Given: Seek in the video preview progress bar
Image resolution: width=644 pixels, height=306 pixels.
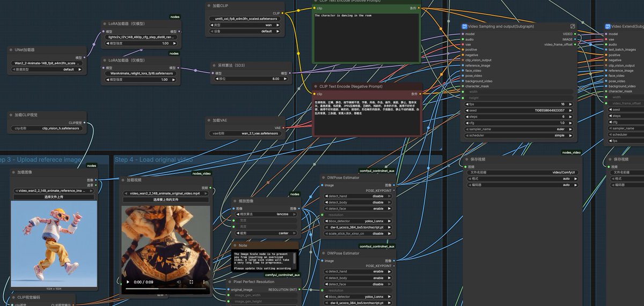Looking at the screenshot, I should point(166,289).
